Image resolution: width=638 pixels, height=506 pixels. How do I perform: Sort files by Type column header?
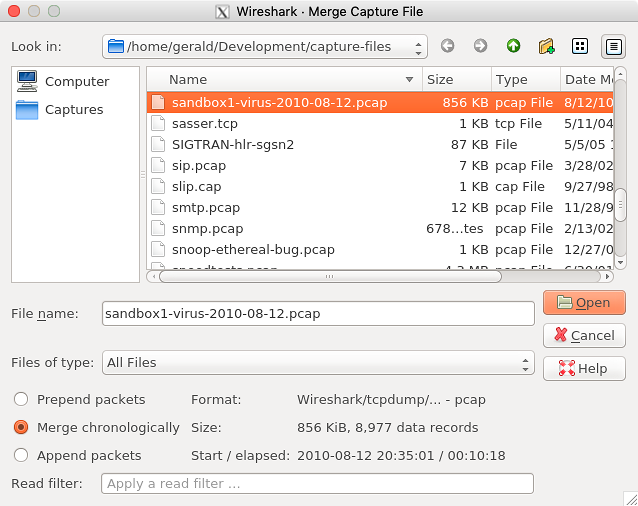[524, 79]
